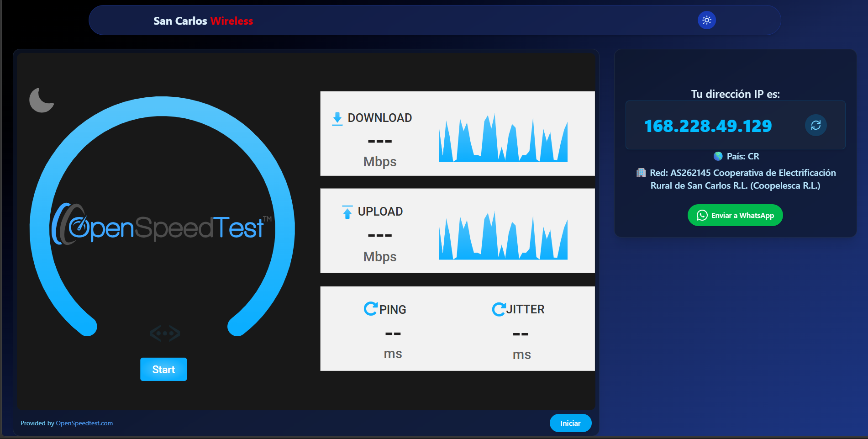Click the code brackets icon under gauge
868x439 pixels.
click(x=165, y=333)
